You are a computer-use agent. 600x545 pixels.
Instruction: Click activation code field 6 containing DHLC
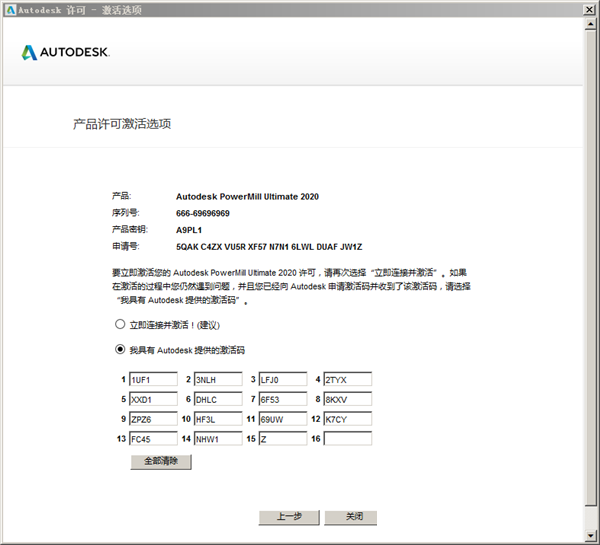(x=218, y=399)
